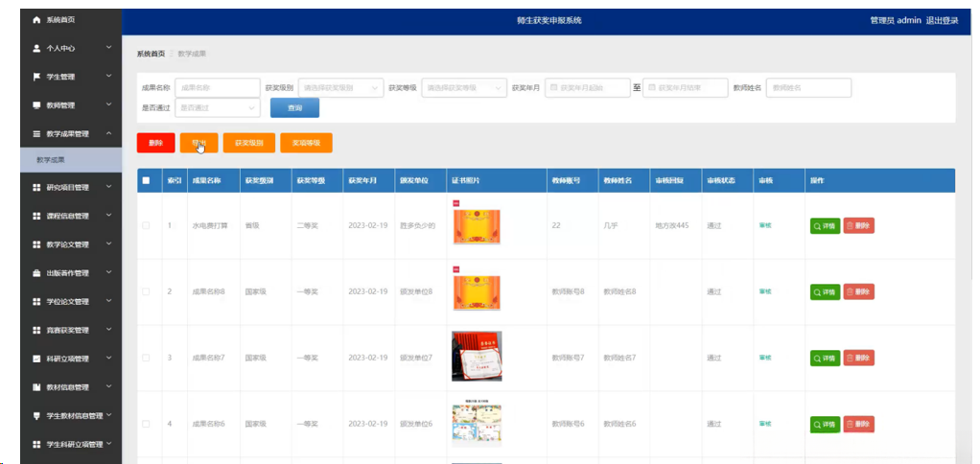
Task: Click the orange 导出 export button
Action: pyautogui.click(x=198, y=143)
